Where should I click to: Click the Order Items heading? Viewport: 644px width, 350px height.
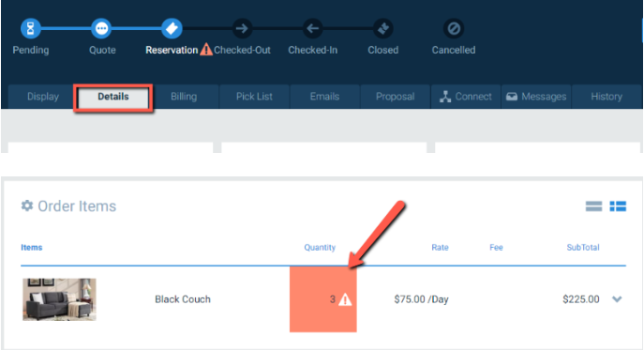coord(77,206)
